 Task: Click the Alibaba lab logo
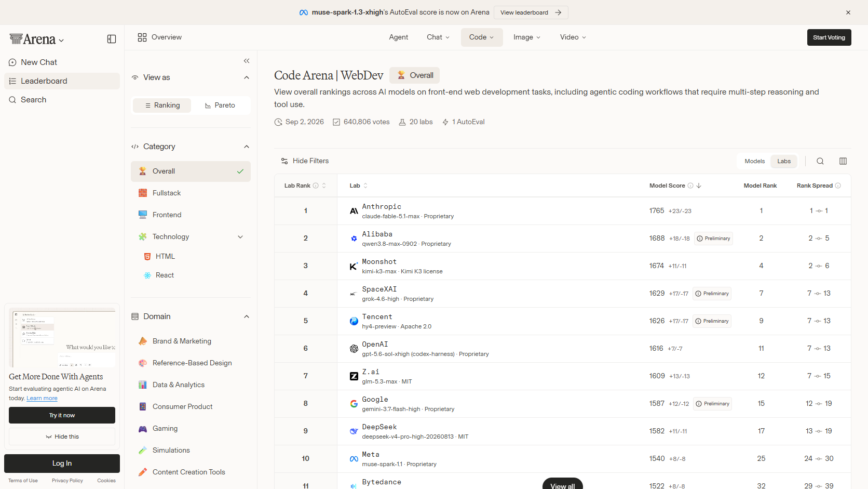354,239
